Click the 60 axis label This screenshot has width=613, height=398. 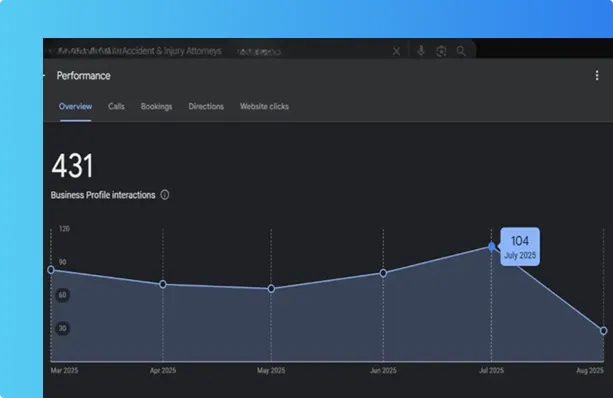pos(63,295)
